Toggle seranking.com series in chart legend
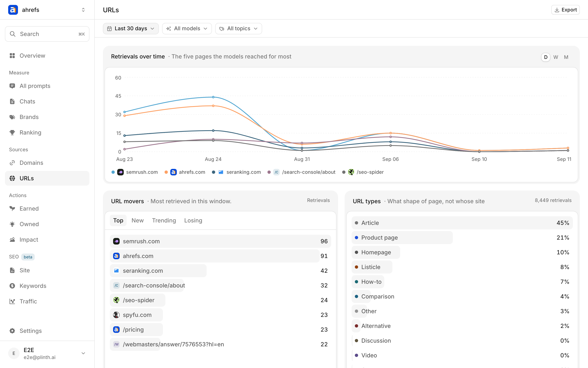Viewport: 588px width, 368px height. (x=236, y=172)
